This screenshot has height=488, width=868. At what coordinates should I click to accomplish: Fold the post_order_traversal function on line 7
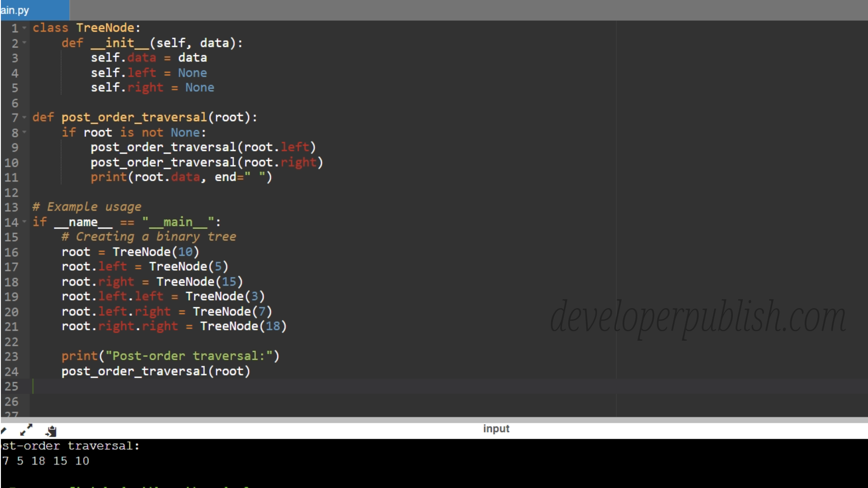click(24, 117)
